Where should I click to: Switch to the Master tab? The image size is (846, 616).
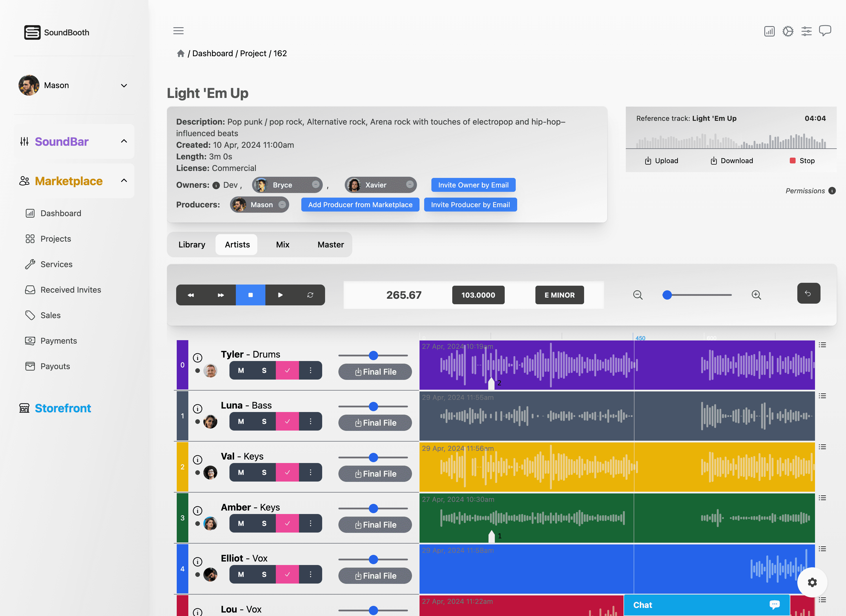tap(331, 244)
